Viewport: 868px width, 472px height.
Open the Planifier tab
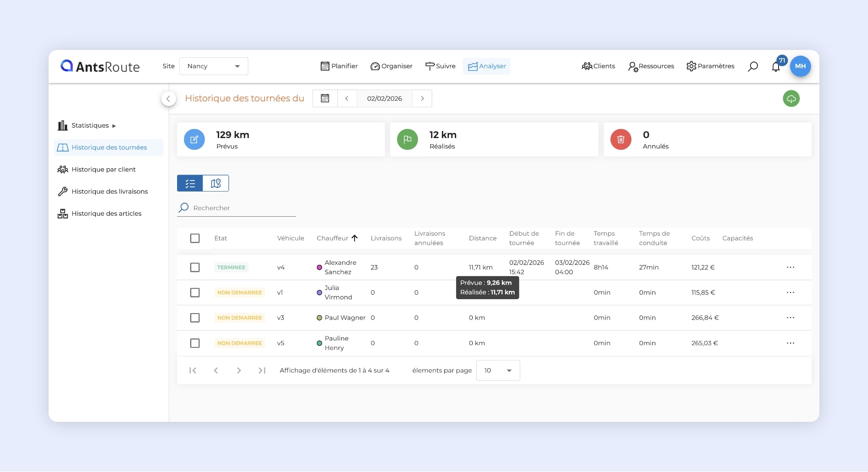[x=339, y=66]
